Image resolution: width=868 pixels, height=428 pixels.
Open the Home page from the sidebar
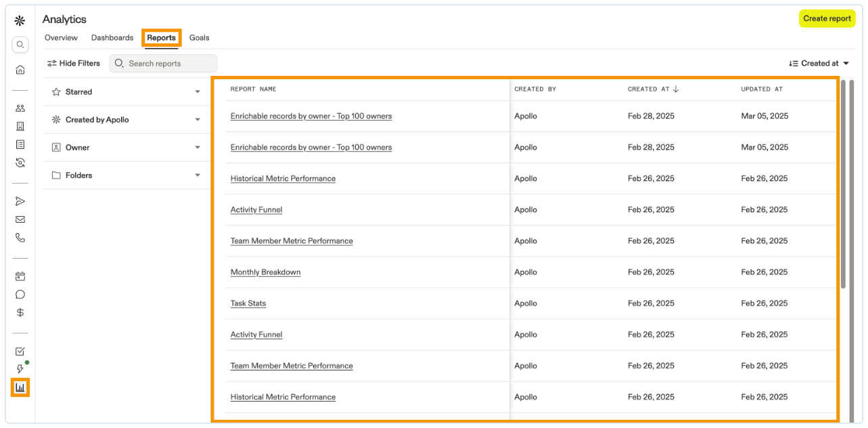(x=20, y=70)
